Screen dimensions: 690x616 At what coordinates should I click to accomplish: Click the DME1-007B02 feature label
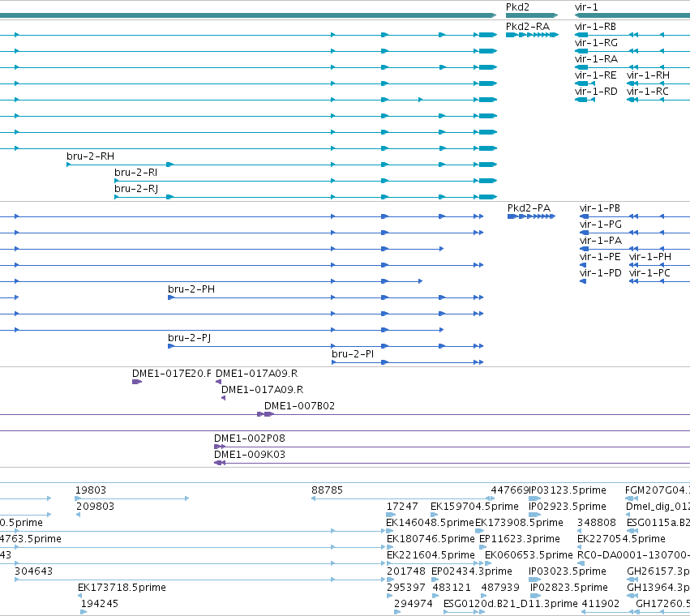tap(299, 406)
